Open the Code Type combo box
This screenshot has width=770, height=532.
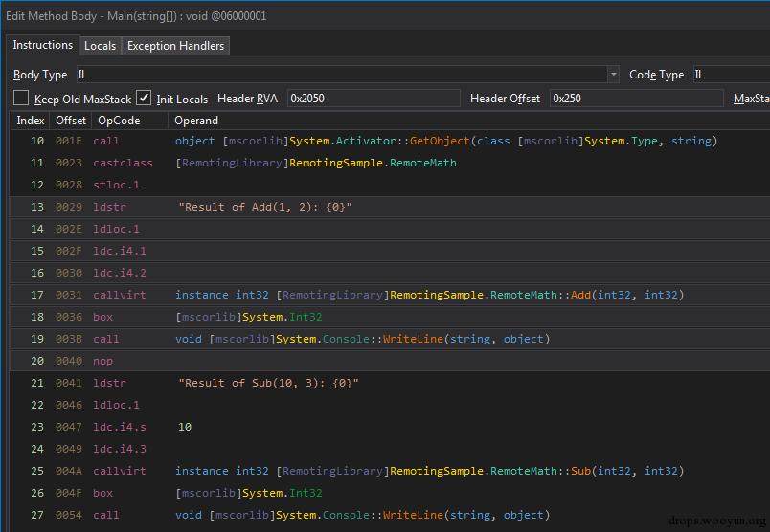(x=730, y=75)
